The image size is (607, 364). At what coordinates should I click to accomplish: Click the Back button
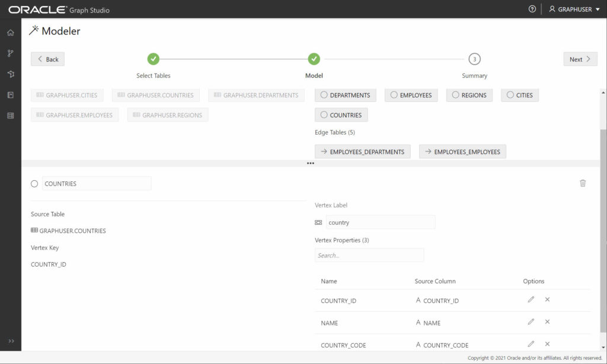tap(47, 59)
